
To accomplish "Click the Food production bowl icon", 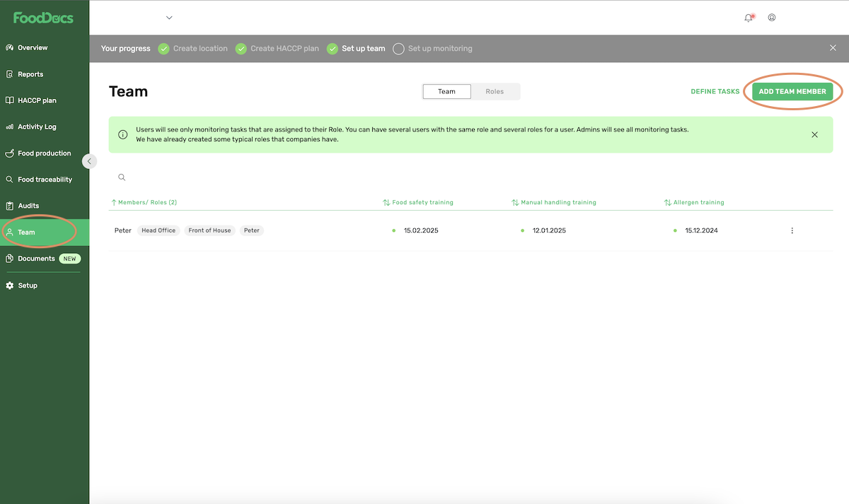I will click(x=9, y=153).
